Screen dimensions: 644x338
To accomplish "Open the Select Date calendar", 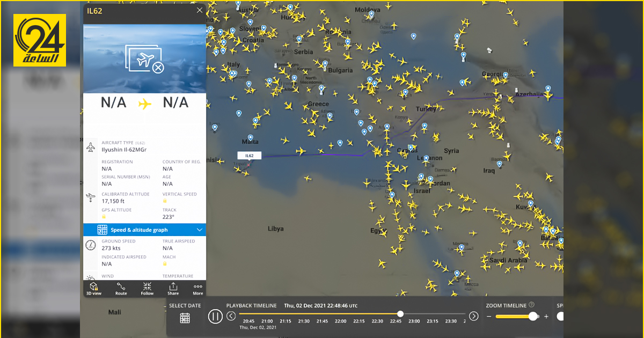I will 185,318.
